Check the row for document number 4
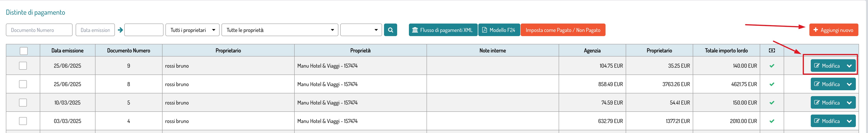868x133 pixels. point(23,121)
